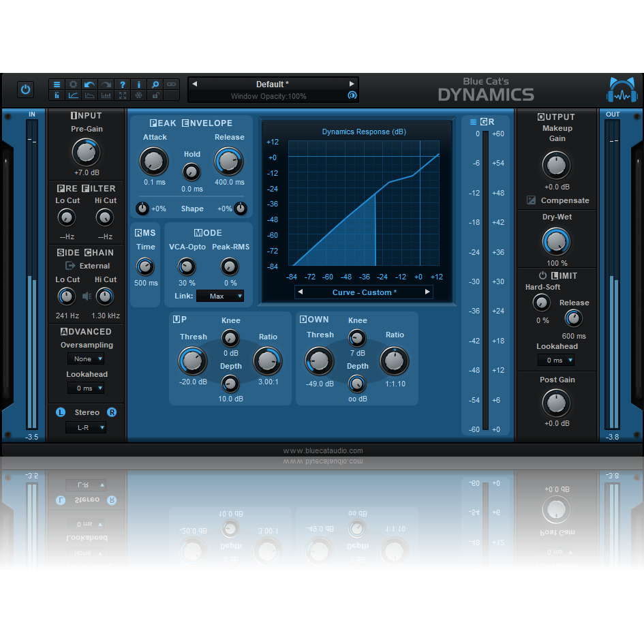Click the sidechain listen speaker icon
The width and height of the screenshot is (644, 644).
coord(85,296)
